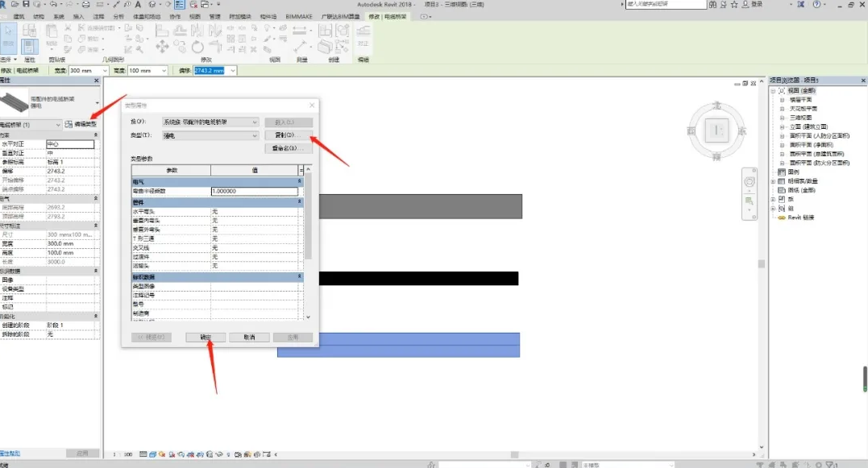Select the Modify arrow tool in ribbon

click(x=8, y=36)
